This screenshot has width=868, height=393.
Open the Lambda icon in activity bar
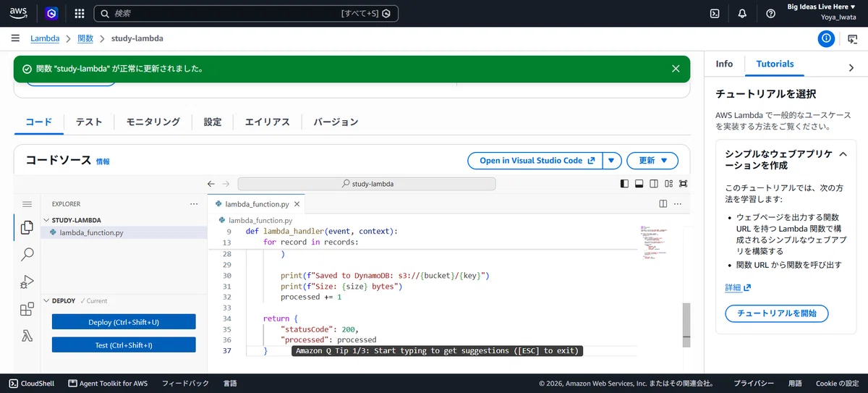27,336
